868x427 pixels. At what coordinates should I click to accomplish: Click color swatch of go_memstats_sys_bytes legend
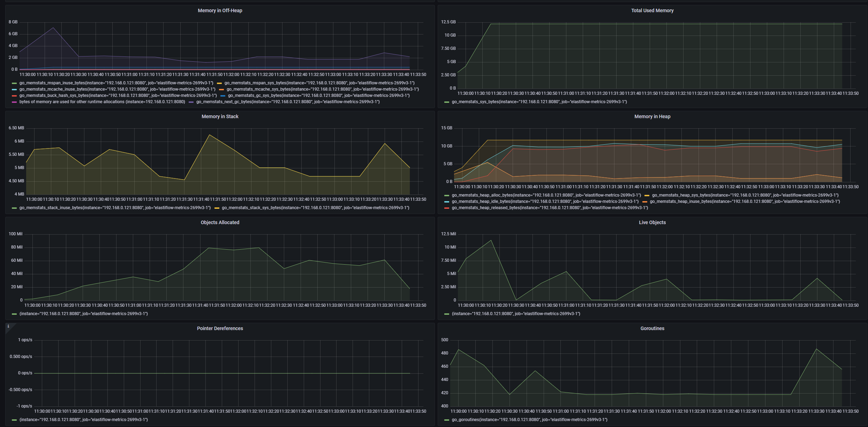pos(447,102)
